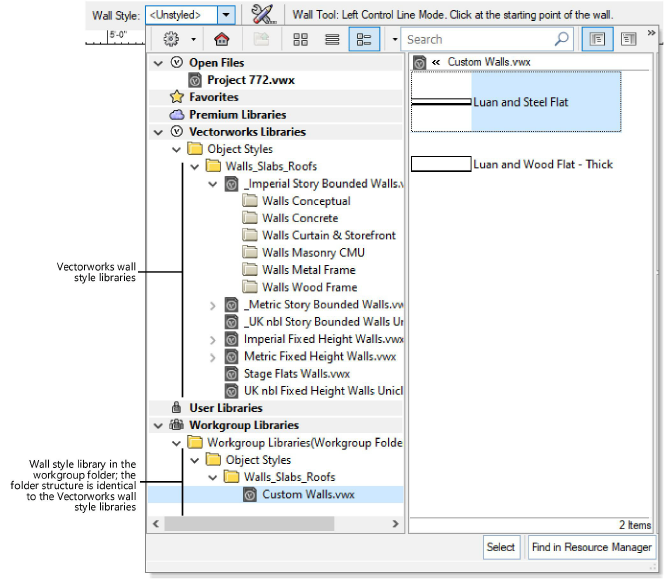664x579 pixels.
Task: Expand Imperial Fixed Height Walls.vwx
Action: click(x=213, y=340)
